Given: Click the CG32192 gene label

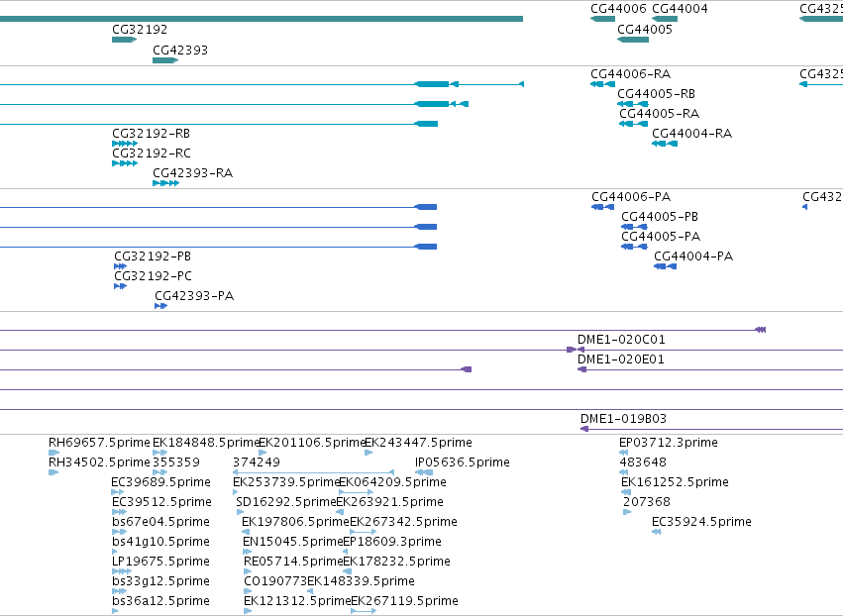Looking at the screenshot, I should point(140,30).
